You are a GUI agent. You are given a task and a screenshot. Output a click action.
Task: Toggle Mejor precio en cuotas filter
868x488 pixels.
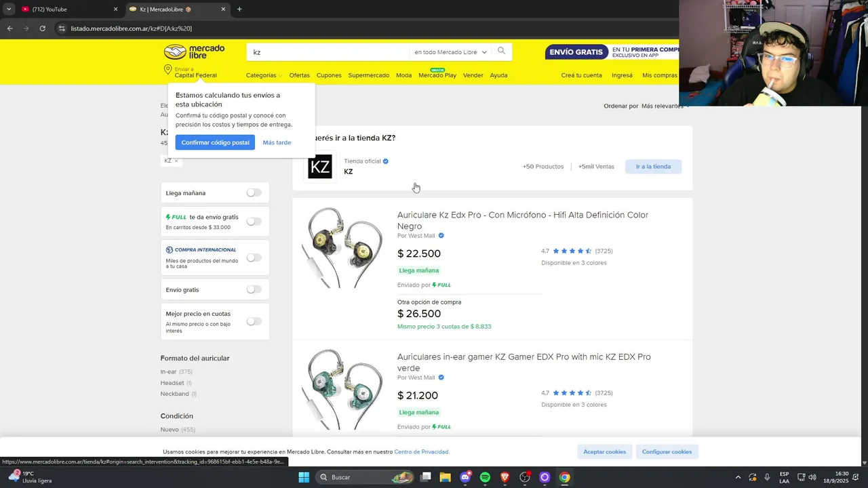(x=254, y=321)
